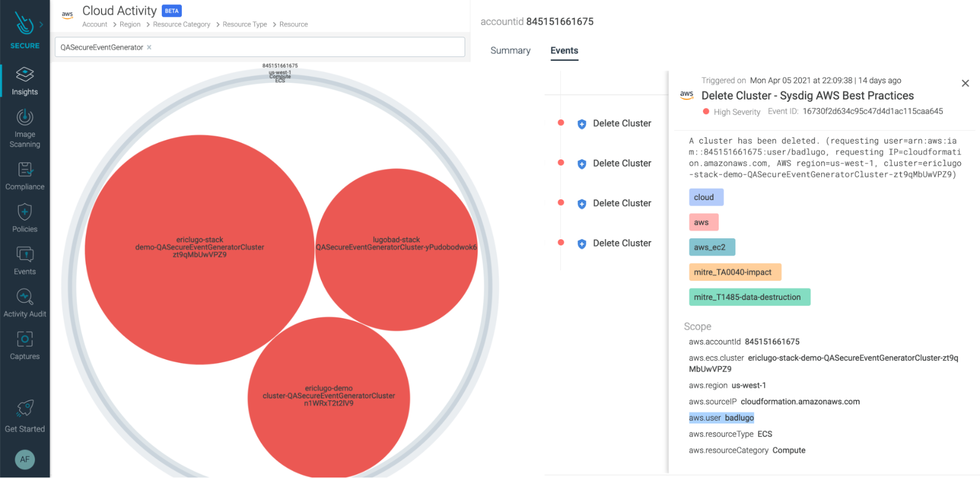Open the Insights section in sidebar
The image size is (980, 478).
pos(25,81)
